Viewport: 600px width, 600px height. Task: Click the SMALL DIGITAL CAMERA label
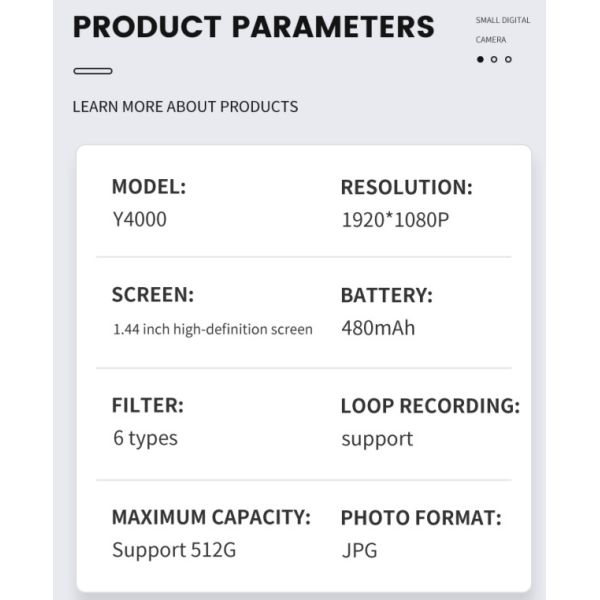[502, 30]
